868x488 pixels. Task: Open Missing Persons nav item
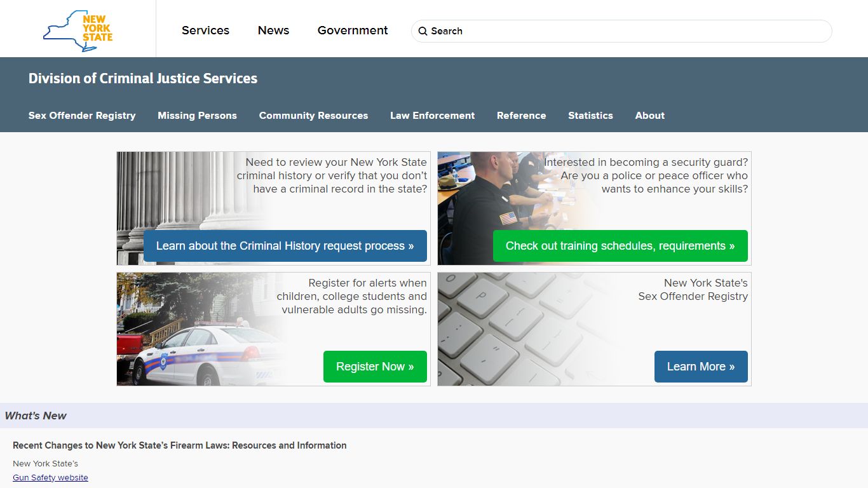tap(197, 116)
